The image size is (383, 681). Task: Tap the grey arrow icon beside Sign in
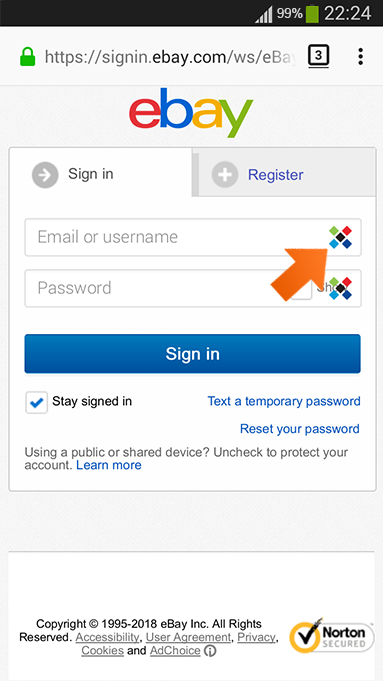pyautogui.click(x=45, y=175)
